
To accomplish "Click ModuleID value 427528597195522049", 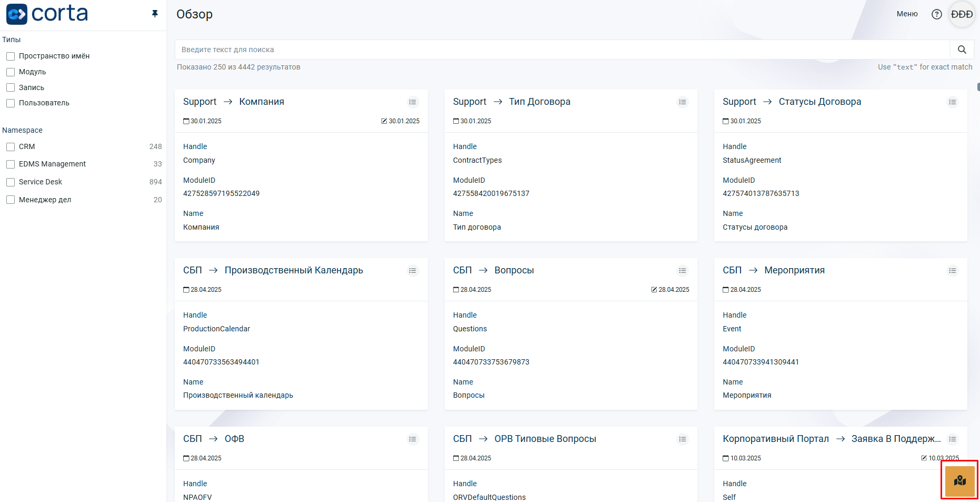I will pyautogui.click(x=221, y=193).
